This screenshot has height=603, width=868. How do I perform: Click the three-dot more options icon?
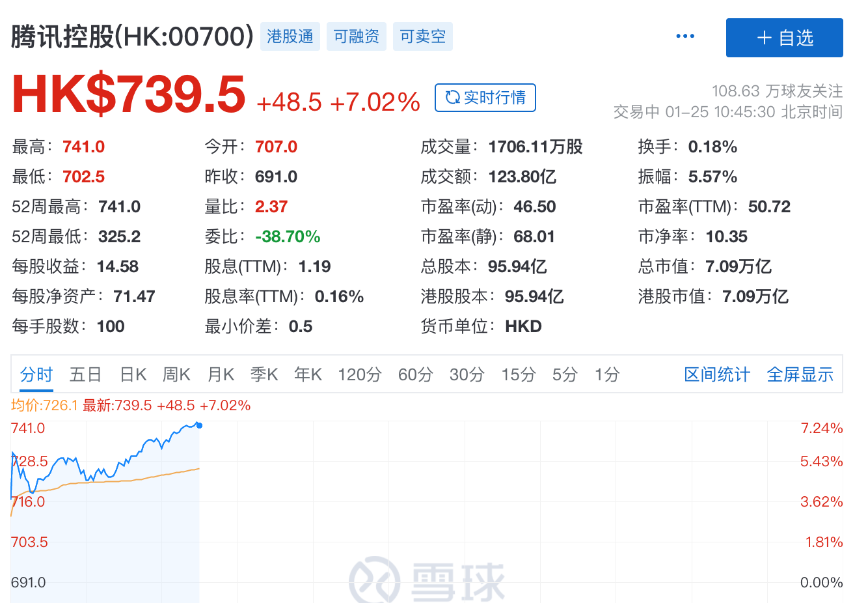(685, 36)
